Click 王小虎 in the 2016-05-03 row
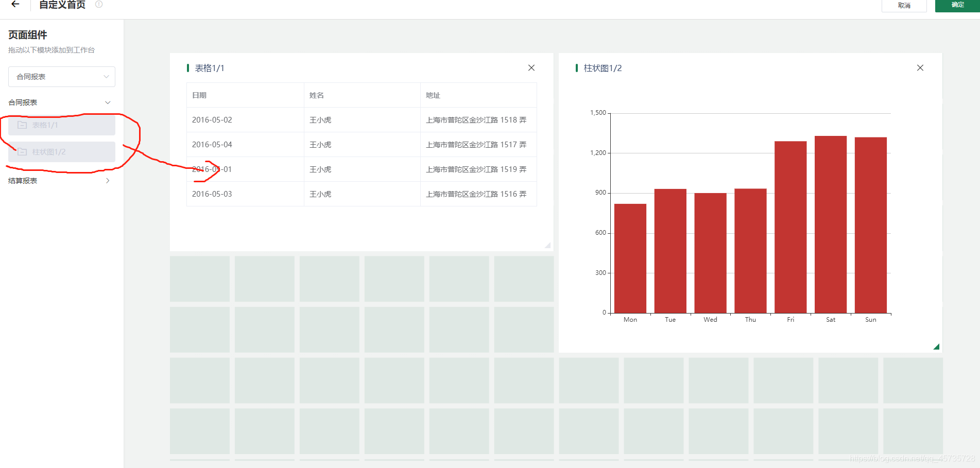Screen dimensions: 980x468 [320, 194]
